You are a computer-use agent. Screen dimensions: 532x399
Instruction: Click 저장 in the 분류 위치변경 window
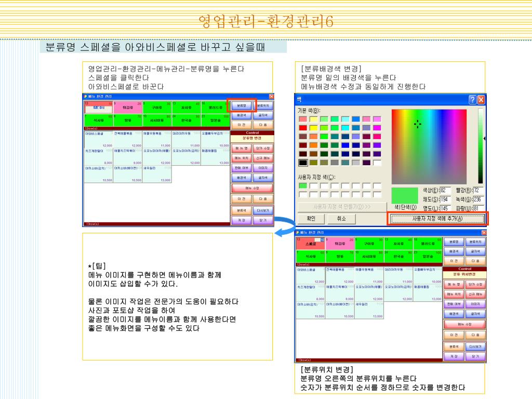pyautogui.click(x=454, y=356)
